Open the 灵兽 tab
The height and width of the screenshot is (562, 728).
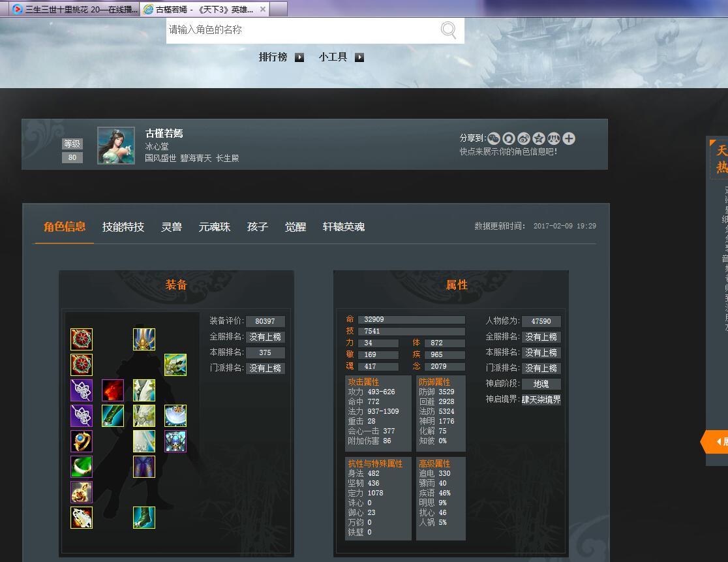tap(172, 227)
